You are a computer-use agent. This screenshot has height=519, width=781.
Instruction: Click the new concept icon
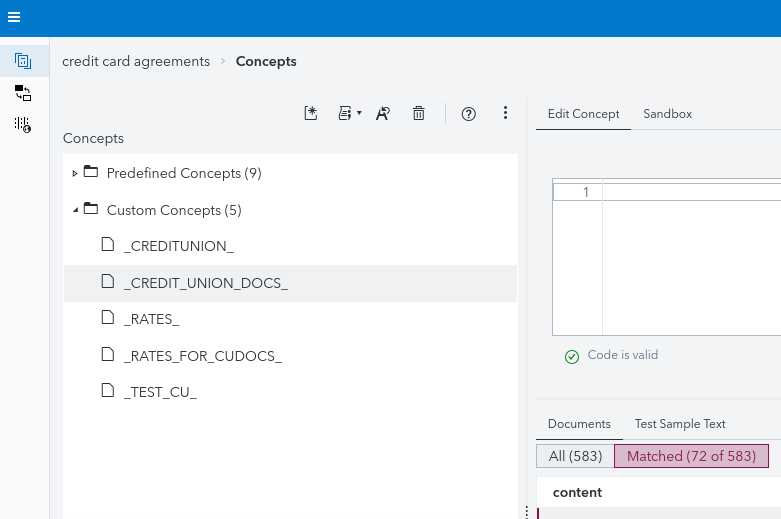[311, 113]
